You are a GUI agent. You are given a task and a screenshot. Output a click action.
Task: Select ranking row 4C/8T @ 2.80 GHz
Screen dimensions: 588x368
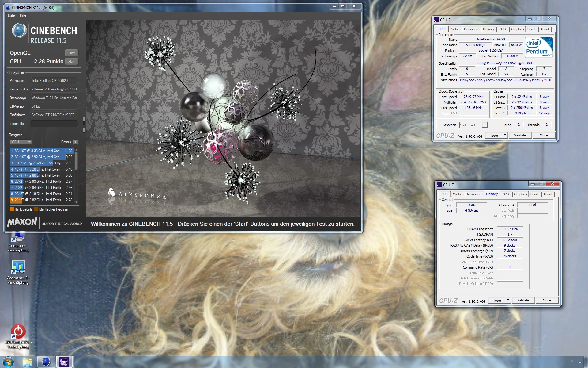(x=42, y=175)
